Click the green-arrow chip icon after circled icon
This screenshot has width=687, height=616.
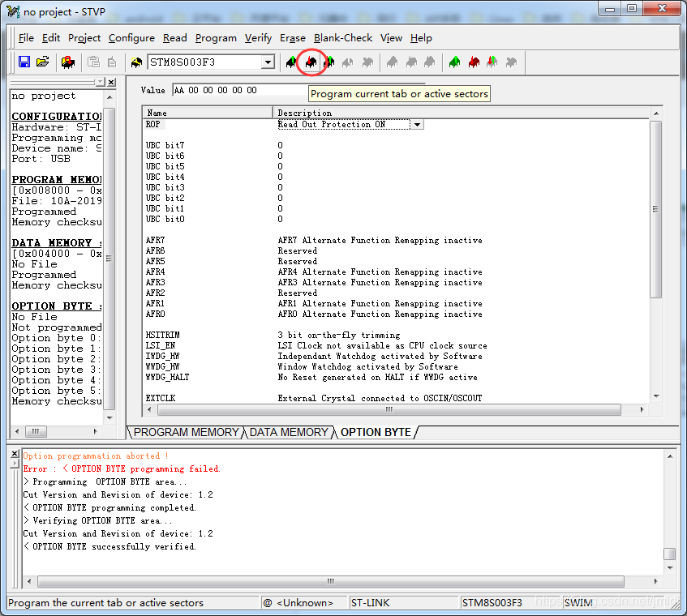329,62
